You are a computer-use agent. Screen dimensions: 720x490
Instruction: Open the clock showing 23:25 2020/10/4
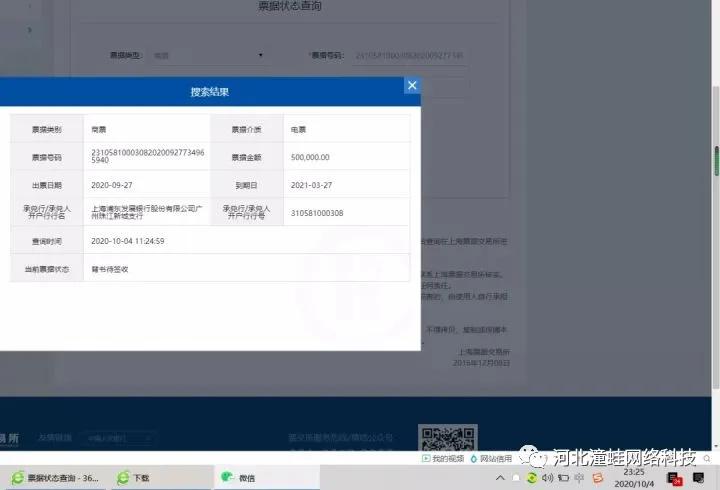click(634, 478)
